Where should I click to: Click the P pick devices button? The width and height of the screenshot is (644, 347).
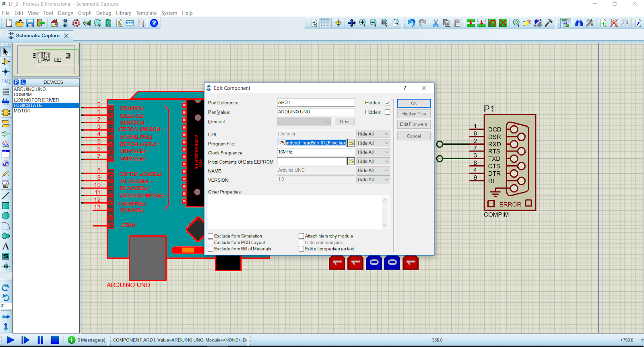[x=16, y=82]
